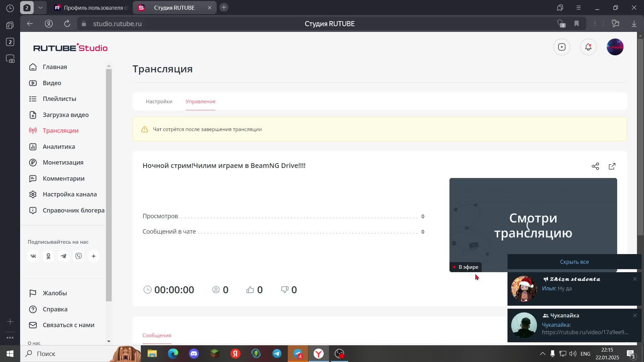Click the share stream icon

[x=595, y=166]
